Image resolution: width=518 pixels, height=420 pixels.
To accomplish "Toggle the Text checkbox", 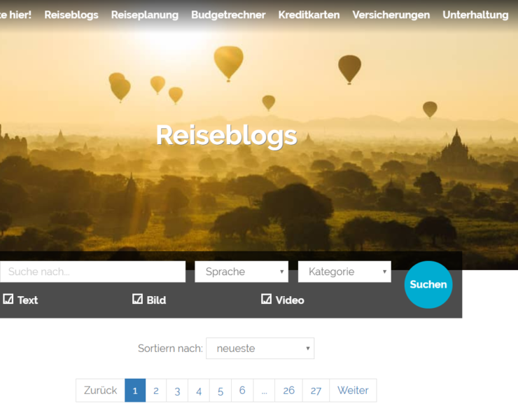I will [x=8, y=299].
